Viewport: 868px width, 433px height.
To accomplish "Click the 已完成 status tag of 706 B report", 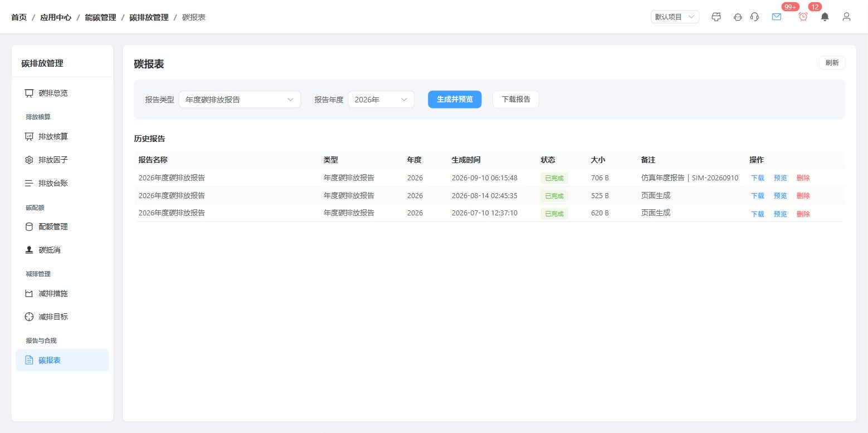I will coord(554,178).
